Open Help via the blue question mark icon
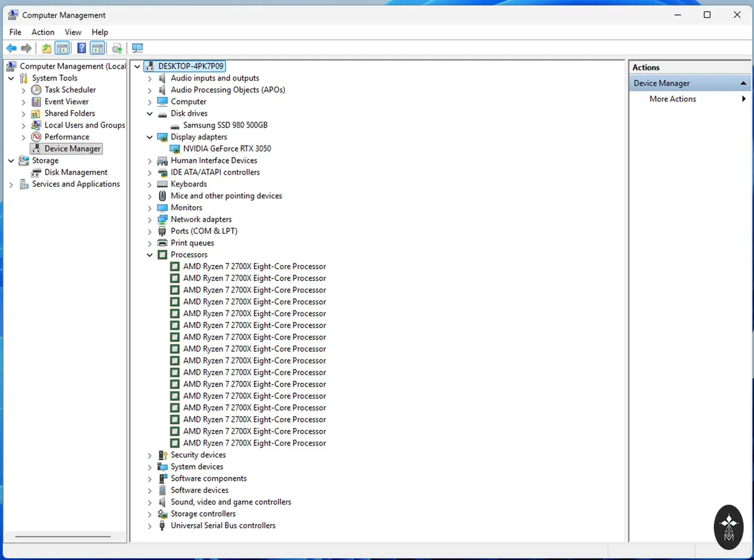This screenshot has height=560, width=754. 82,48
